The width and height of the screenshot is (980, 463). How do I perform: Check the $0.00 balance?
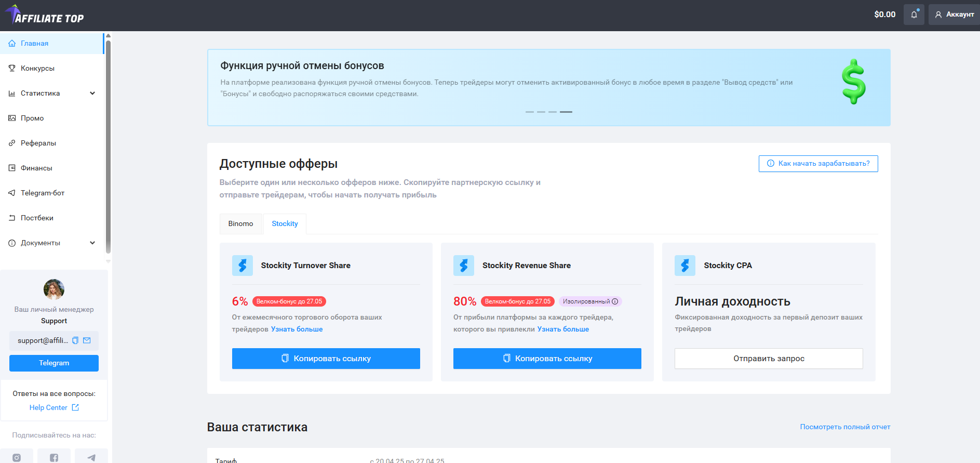(884, 15)
